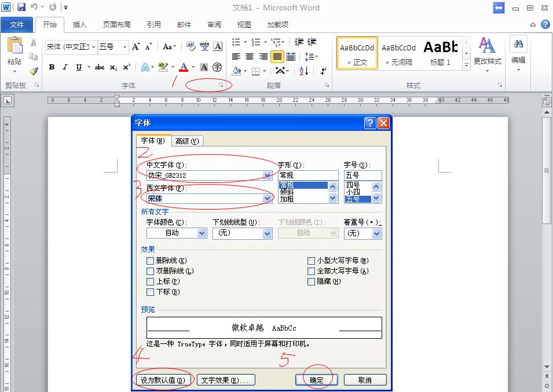This screenshot has width=553, height=392.
Task: Open the 插入 ribbon tab
Action: pos(79,25)
